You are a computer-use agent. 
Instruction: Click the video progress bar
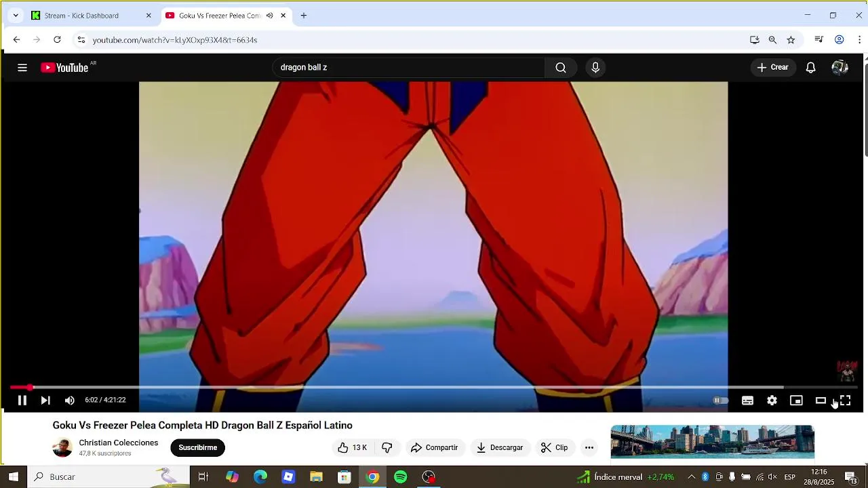434,387
